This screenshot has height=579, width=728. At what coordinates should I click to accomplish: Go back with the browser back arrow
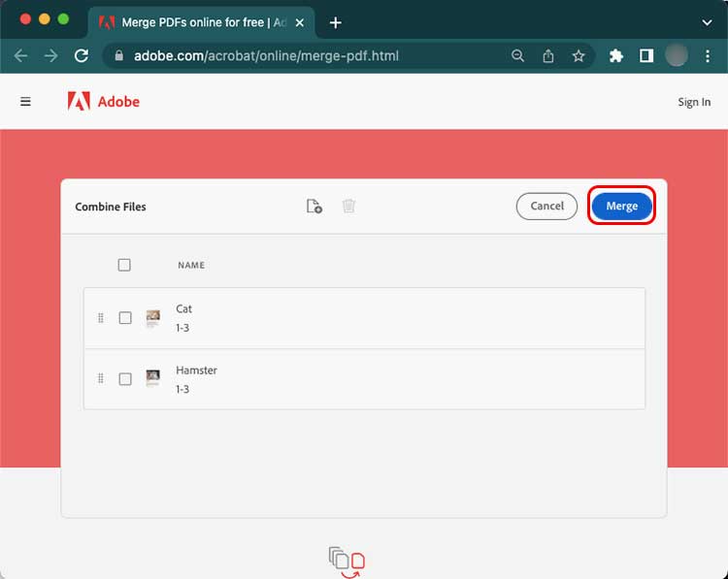pyautogui.click(x=21, y=56)
